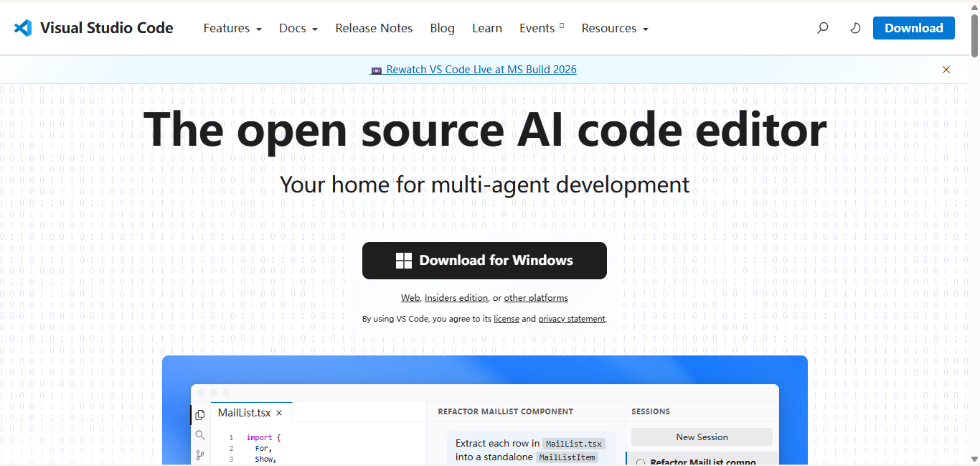Click the New Session button in the preview

(x=702, y=437)
